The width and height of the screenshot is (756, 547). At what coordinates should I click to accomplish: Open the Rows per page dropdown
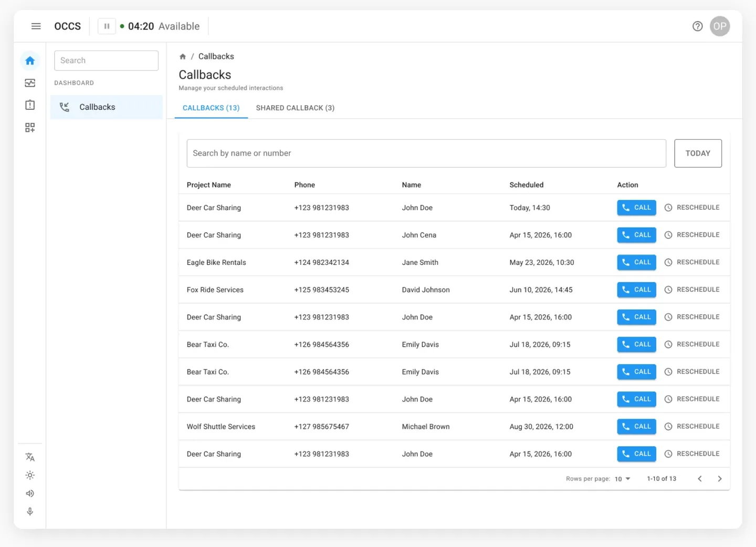click(x=622, y=479)
